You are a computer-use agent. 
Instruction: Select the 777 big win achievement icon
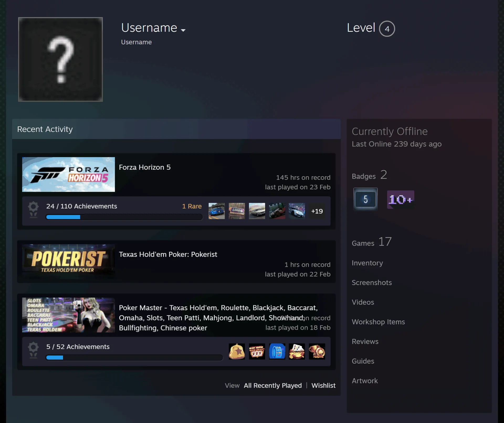coord(257,351)
